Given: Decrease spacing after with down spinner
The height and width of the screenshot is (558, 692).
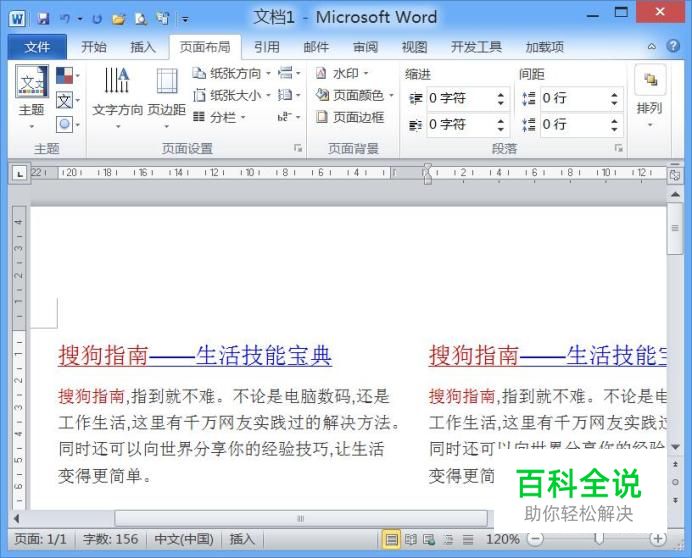Looking at the screenshot, I should pyautogui.click(x=614, y=129).
